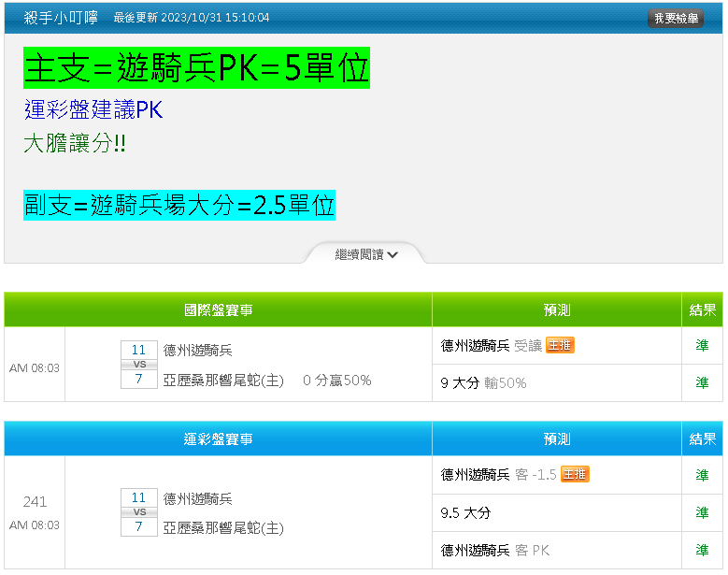Click score 7 in the 運彩盤 match box
Viewport: 728px width, 575px height.
[x=139, y=526]
